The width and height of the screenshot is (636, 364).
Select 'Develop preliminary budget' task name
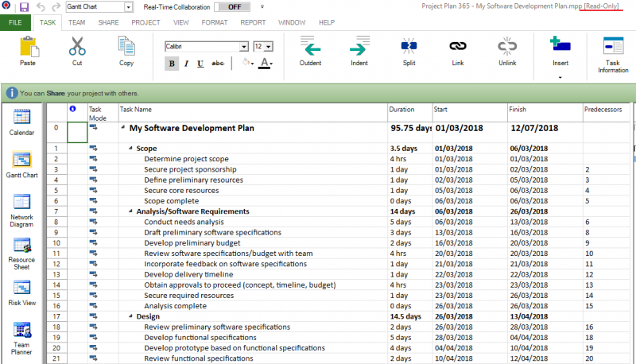click(192, 243)
